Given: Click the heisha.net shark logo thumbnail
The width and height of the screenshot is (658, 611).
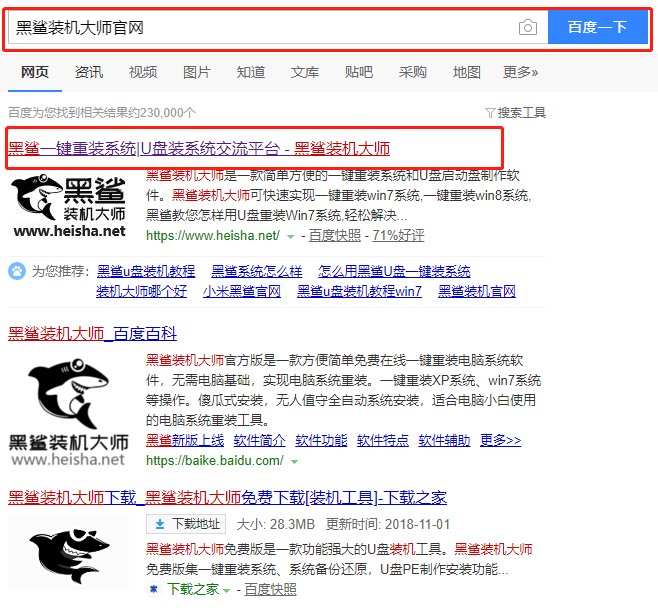Looking at the screenshot, I should tap(68, 206).
